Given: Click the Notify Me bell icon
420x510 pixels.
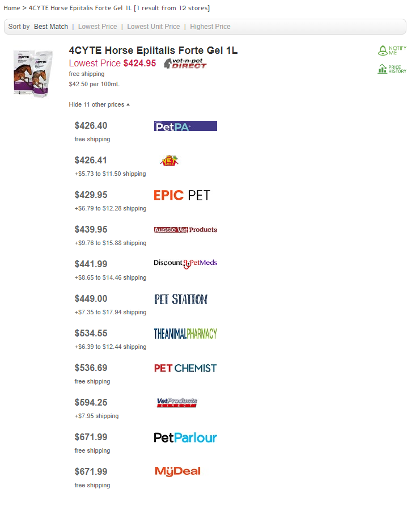Looking at the screenshot, I should [x=383, y=50].
